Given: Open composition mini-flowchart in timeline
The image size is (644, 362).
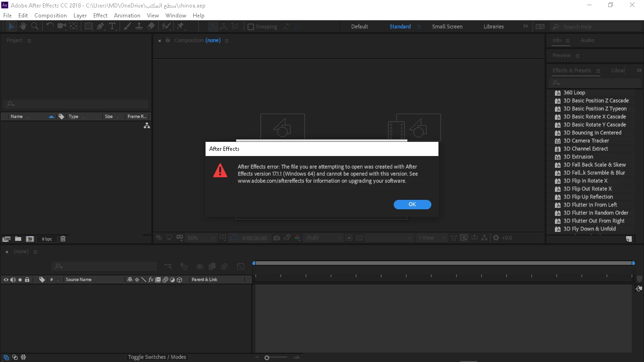Looking at the screenshot, I should pyautogui.click(x=168, y=266).
